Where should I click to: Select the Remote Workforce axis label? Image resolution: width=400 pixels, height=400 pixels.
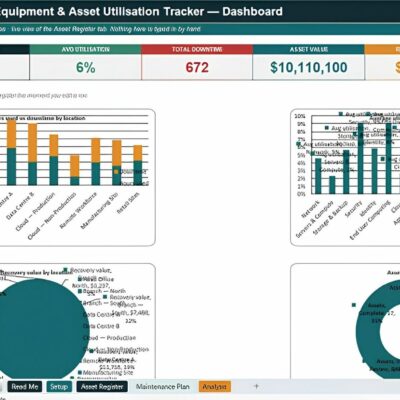pos(79,211)
